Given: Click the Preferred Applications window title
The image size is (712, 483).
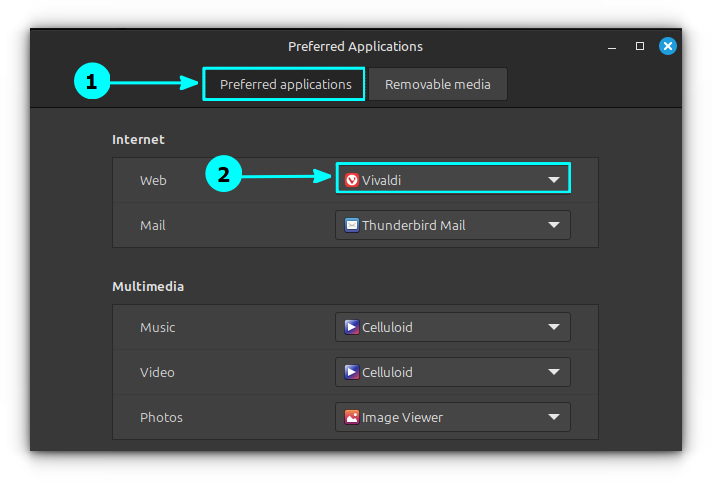Looking at the screenshot, I should coord(355,46).
